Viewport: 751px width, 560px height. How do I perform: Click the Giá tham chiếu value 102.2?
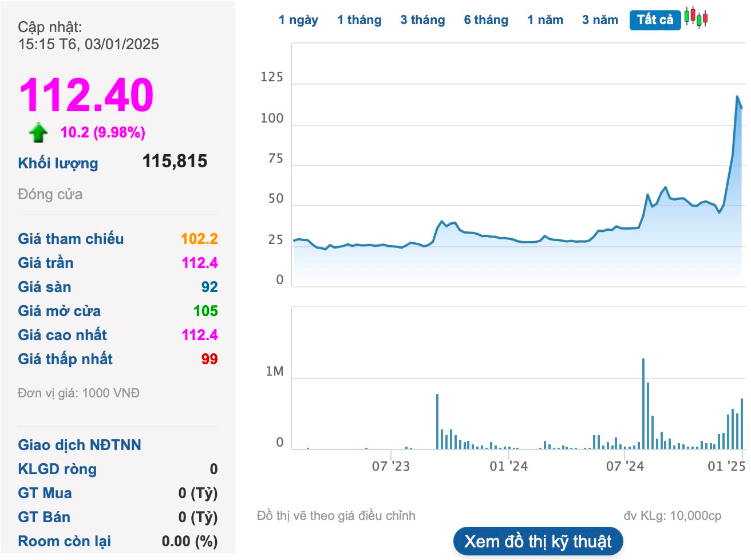click(x=199, y=239)
